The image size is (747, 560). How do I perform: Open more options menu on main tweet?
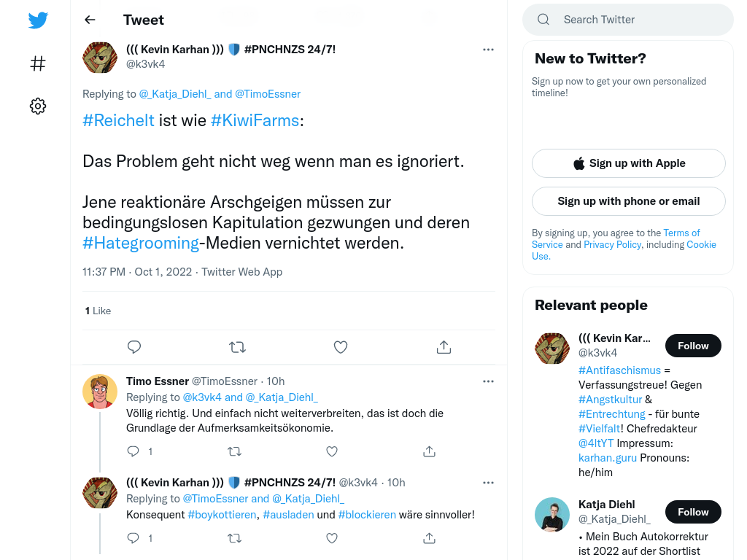tap(488, 50)
